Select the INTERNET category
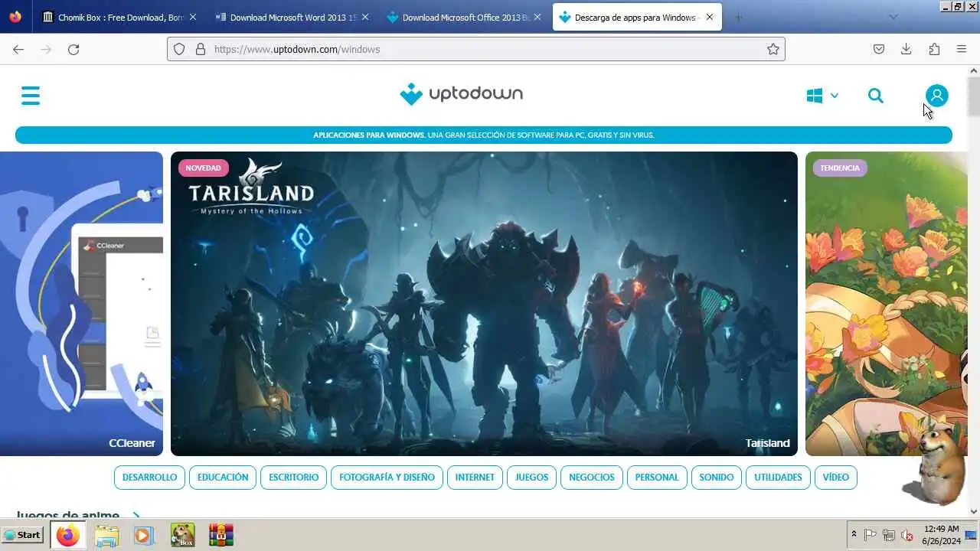Screen dimensions: 980x551 tap(475, 477)
